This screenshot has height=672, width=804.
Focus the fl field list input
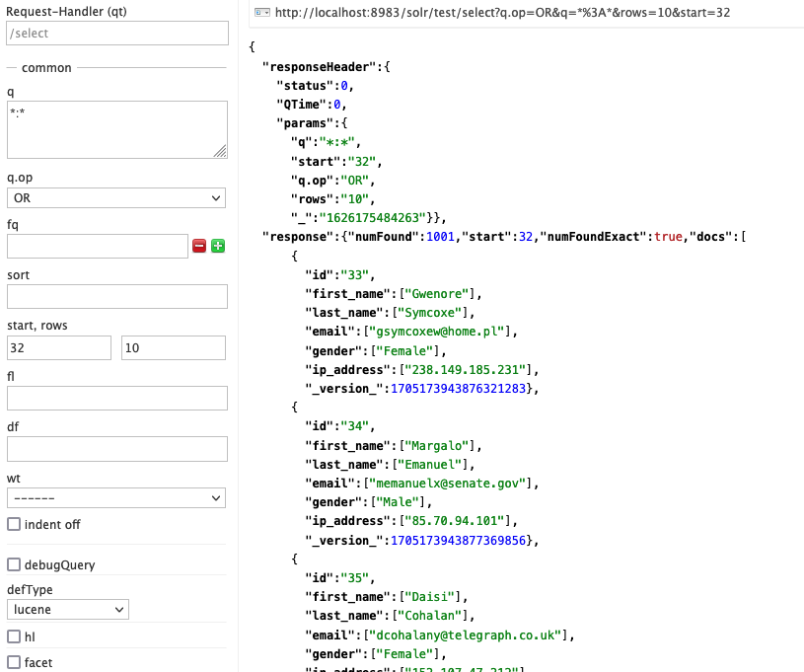coord(117,398)
